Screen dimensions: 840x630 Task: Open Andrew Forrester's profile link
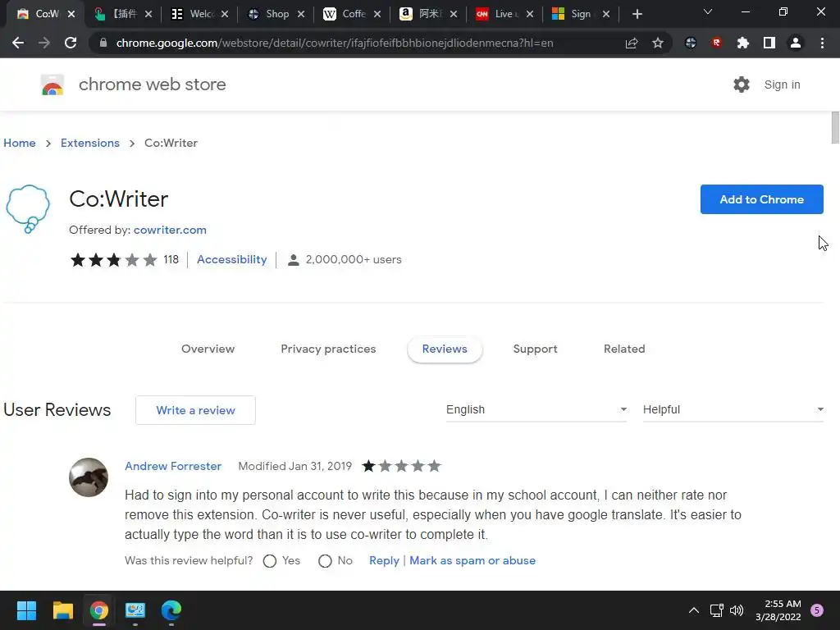173,466
